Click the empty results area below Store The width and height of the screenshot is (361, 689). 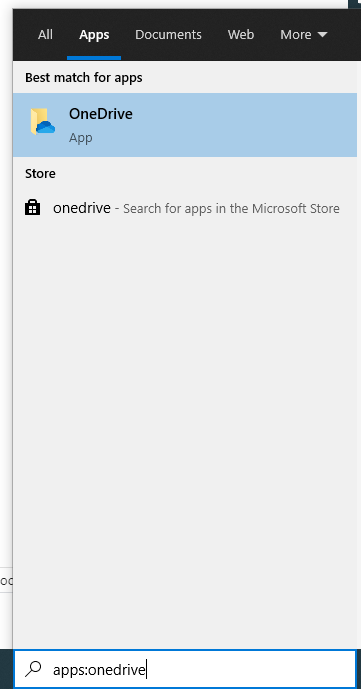click(x=185, y=435)
